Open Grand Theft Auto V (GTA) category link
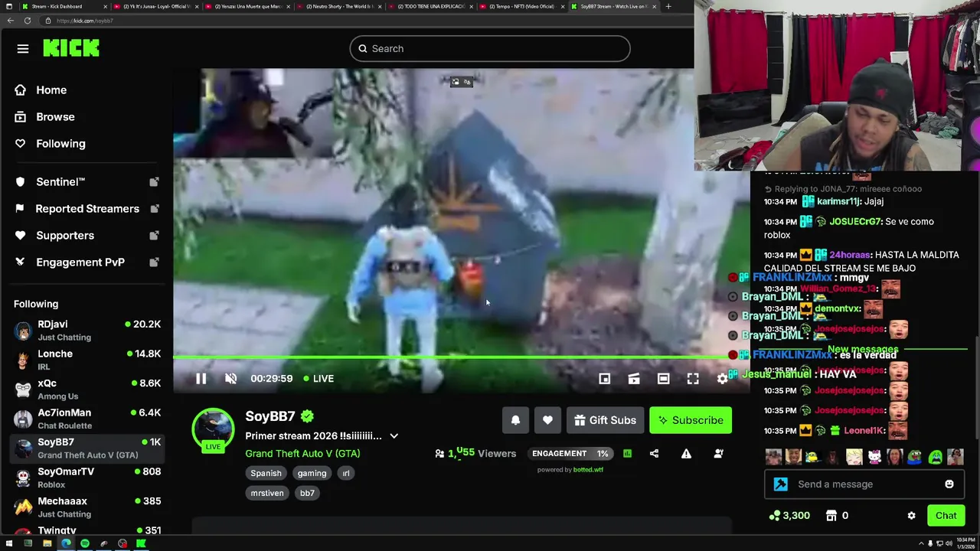This screenshot has width=980, height=551. click(x=302, y=453)
